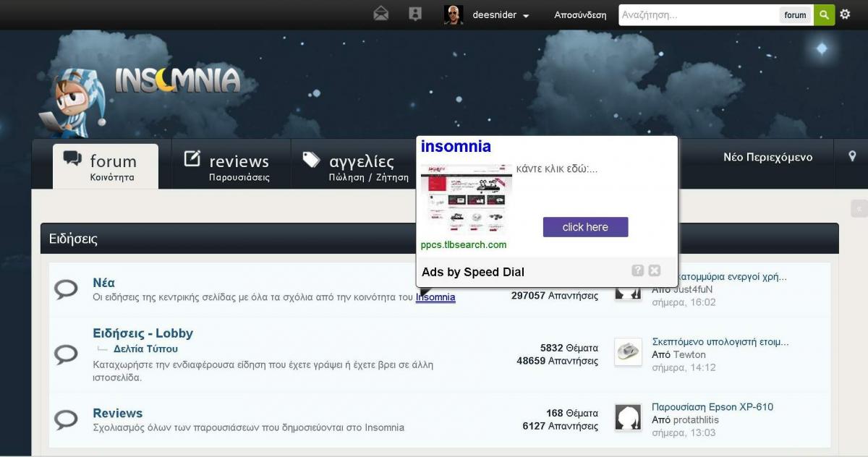Click the Αποσύνδεση logout link
868x457 pixels.
580,15
